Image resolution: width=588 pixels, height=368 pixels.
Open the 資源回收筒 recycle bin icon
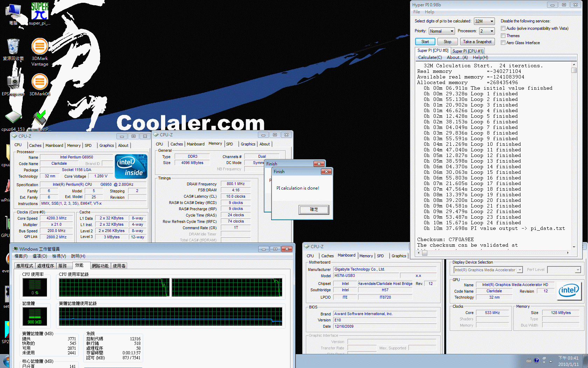(13, 49)
